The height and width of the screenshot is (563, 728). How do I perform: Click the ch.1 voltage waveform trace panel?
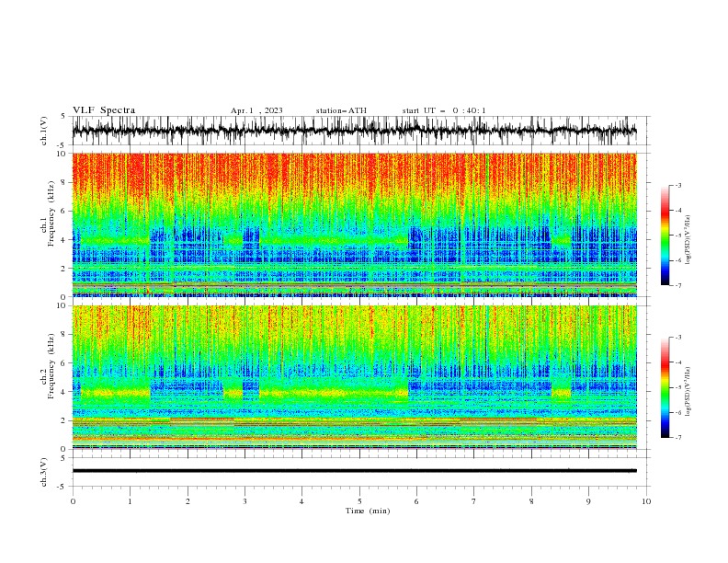360,131
